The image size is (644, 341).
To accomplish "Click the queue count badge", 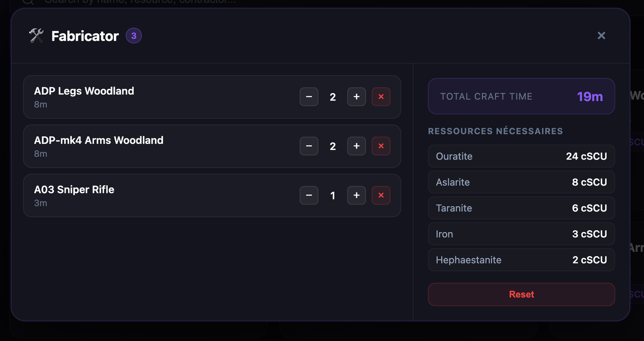I will pyautogui.click(x=134, y=36).
